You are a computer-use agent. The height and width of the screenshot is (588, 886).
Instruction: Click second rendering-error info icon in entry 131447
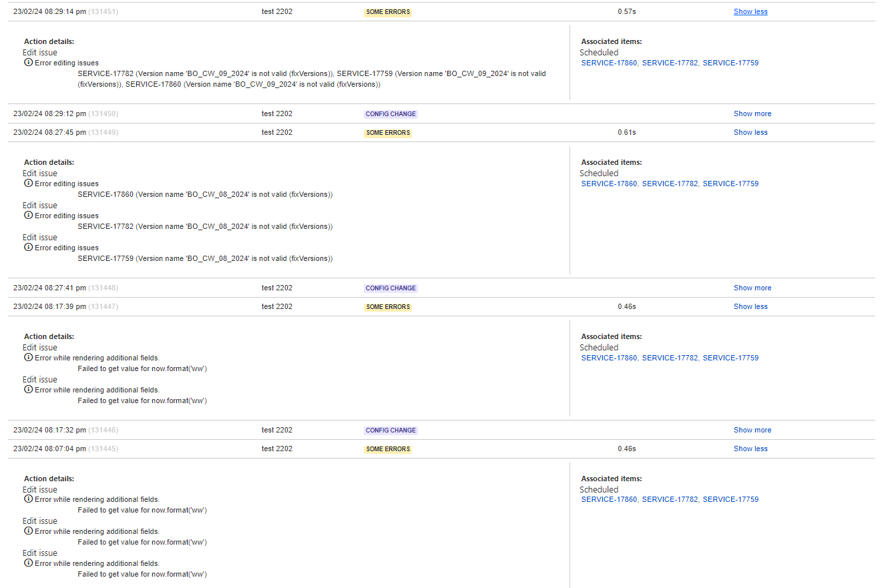coord(28,390)
